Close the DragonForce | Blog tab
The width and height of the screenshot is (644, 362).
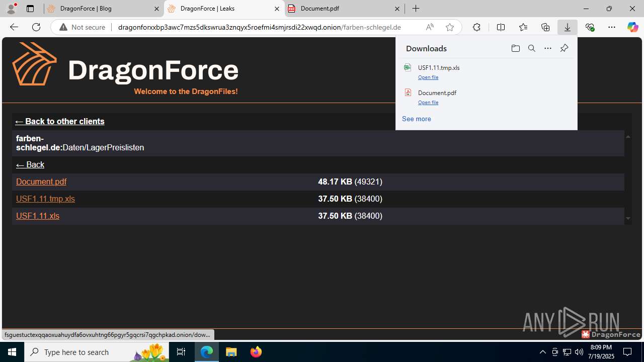pyautogui.click(x=156, y=9)
